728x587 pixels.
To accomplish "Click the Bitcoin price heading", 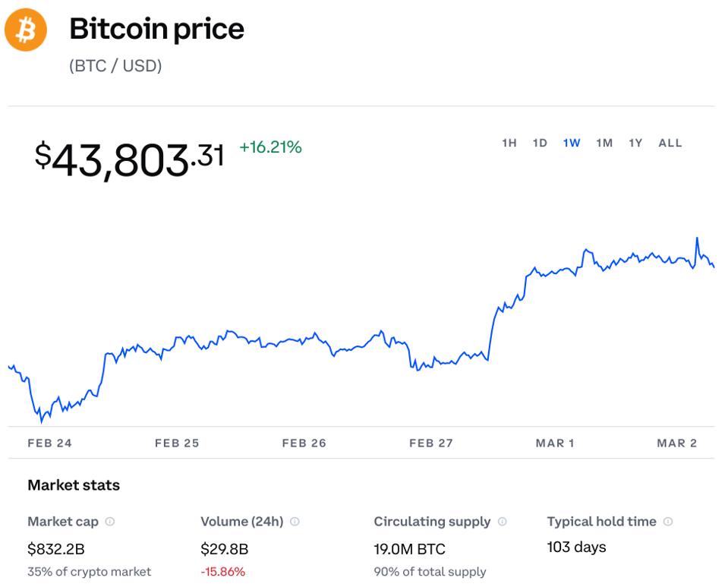I will pos(157,30).
